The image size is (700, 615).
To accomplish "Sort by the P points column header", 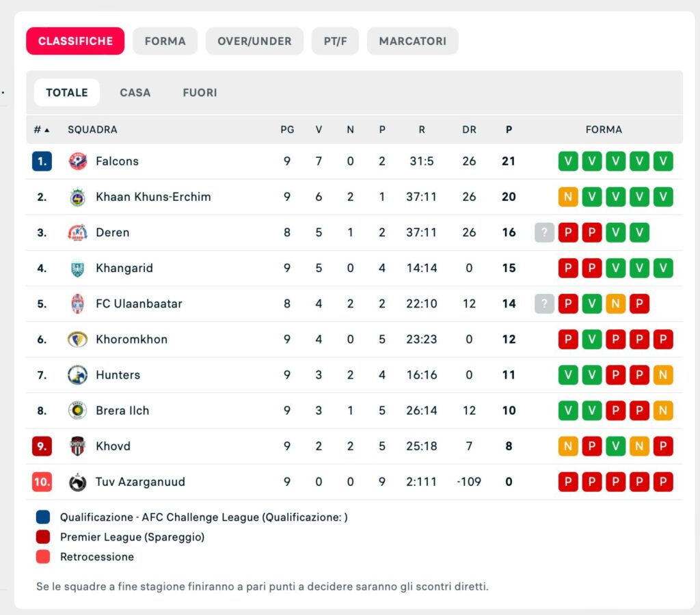I will point(509,130).
